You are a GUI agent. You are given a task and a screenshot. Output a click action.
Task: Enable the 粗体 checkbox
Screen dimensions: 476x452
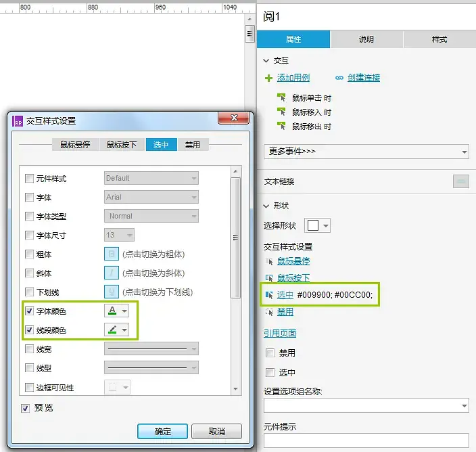29,254
